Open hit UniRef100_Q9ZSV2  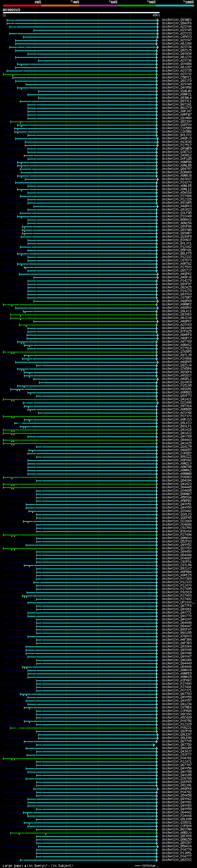click(177, 860)
